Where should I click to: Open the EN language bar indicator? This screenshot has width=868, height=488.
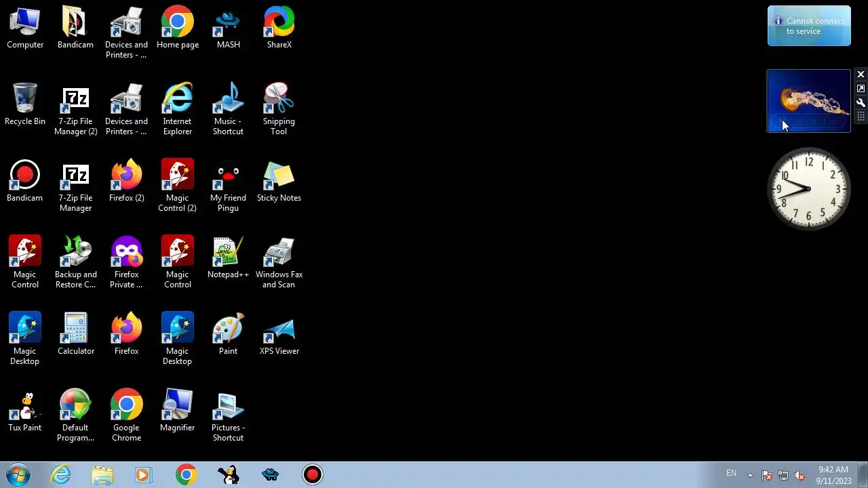pos(731,473)
